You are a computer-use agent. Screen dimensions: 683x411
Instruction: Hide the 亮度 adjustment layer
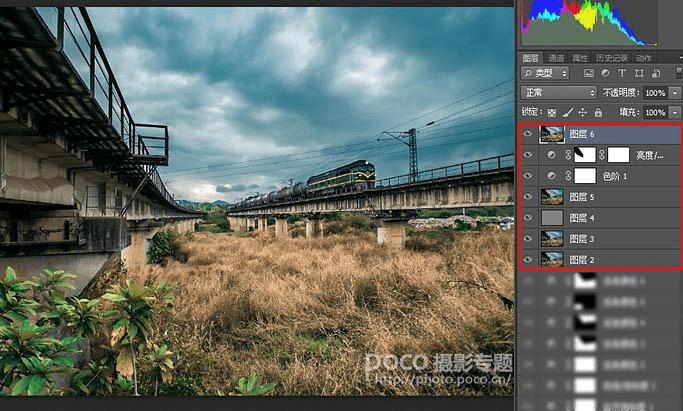click(528, 155)
